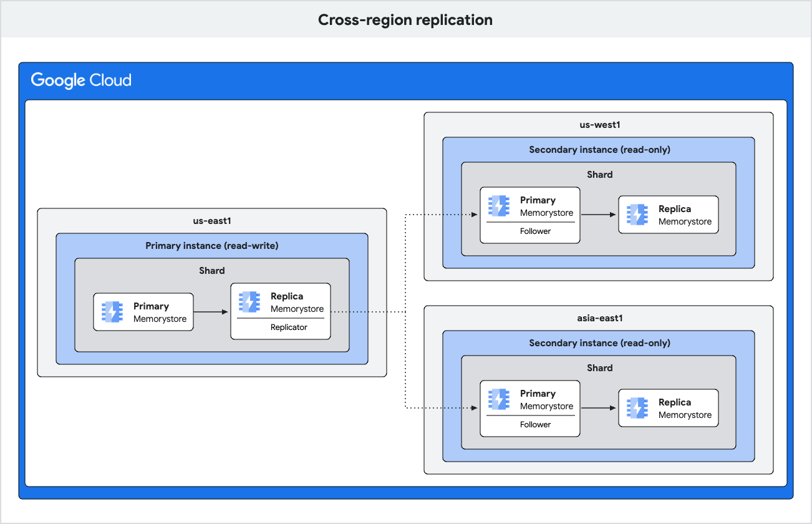Click the Primary-to-Replica arrow in asia-east1 shard
Viewport: 812px width, 524px height.
pos(599,408)
